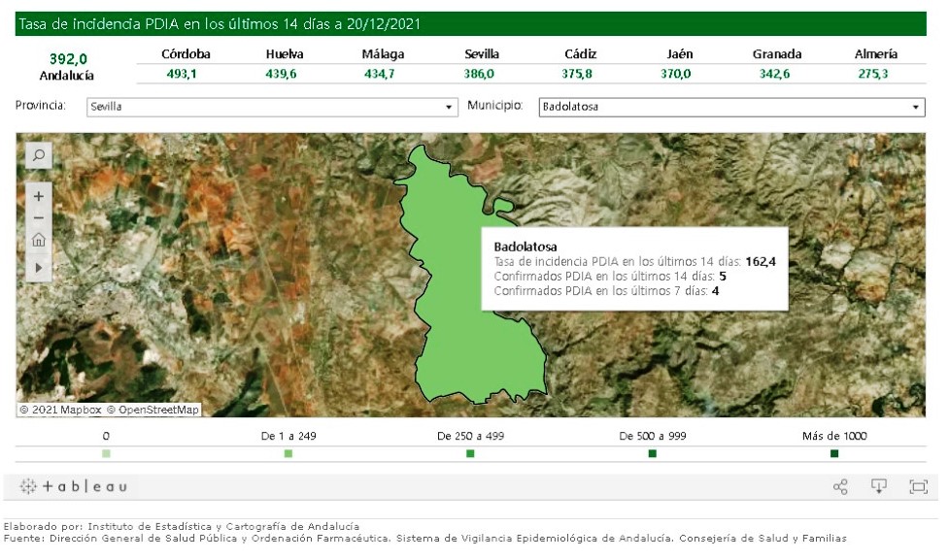Screen dimensions: 949x560
Task: Click the Málaga province header
Action: click(383, 54)
